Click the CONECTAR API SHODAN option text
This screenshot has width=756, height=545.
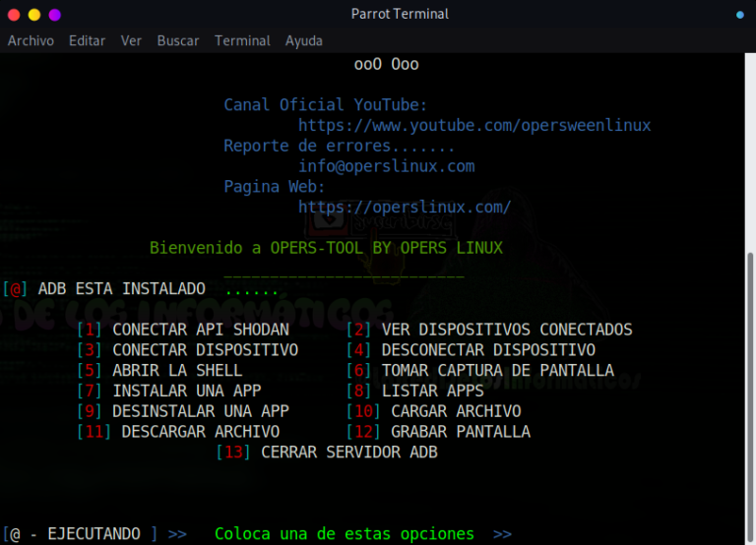click(x=201, y=330)
